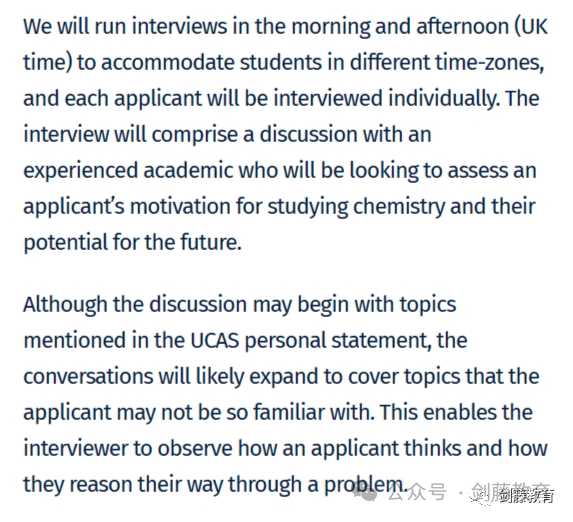Click the words 'interviewed individually'

coord(386,98)
